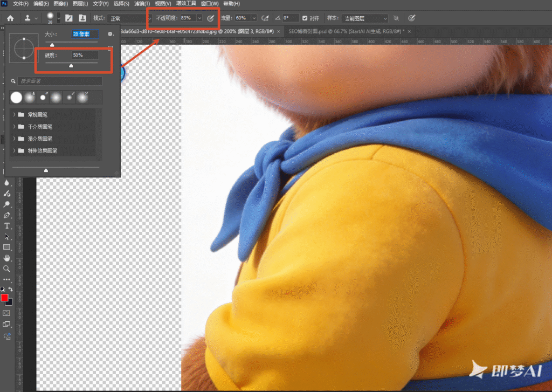Open the 编辑(E) menu
The image size is (552, 392).
(41, 4)
